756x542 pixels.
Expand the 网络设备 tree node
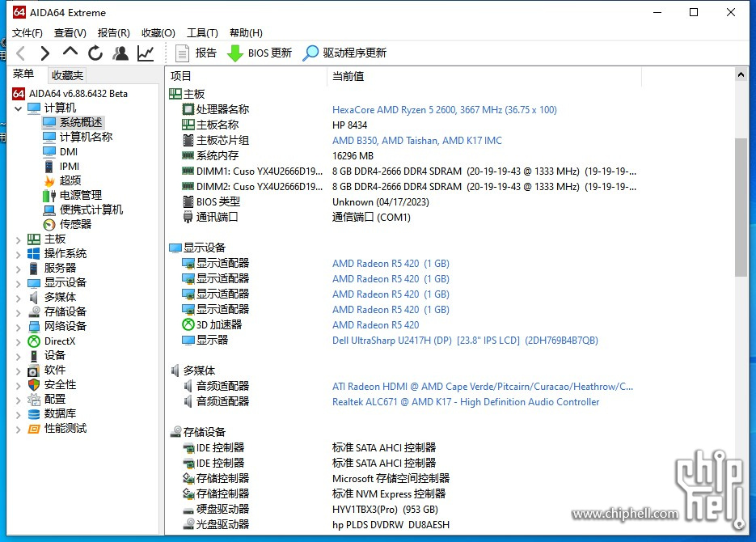pos(19,327)
